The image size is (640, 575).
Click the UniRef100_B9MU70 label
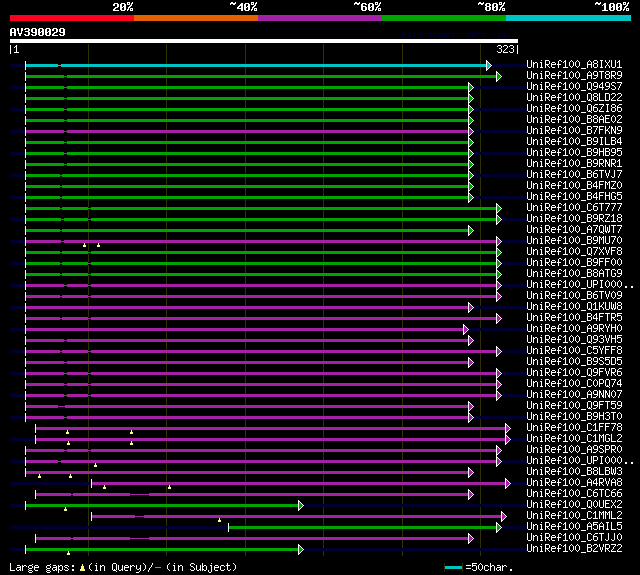pos(574,241)
